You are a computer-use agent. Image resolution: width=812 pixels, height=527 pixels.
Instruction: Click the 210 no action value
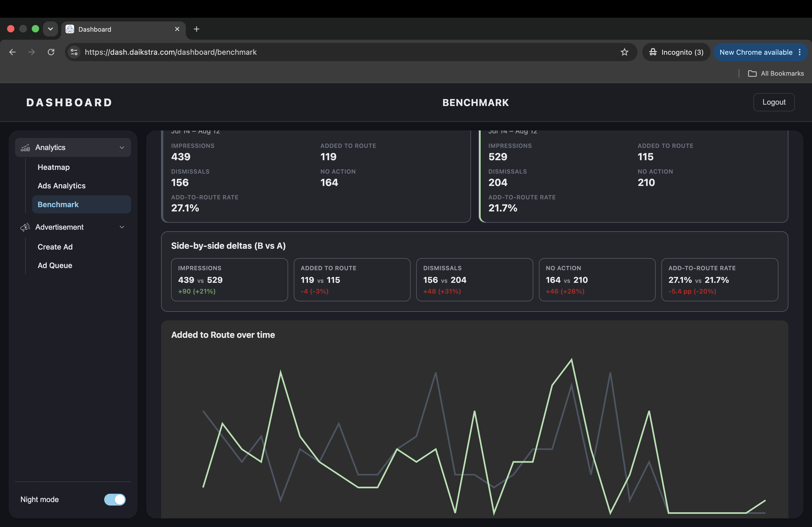click(646, 183)
